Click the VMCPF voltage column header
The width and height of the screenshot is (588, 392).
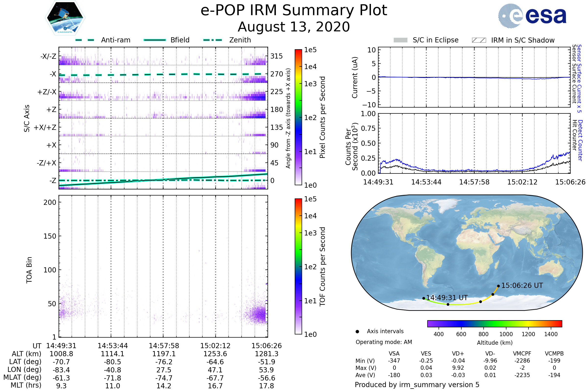tap(522, 354)
